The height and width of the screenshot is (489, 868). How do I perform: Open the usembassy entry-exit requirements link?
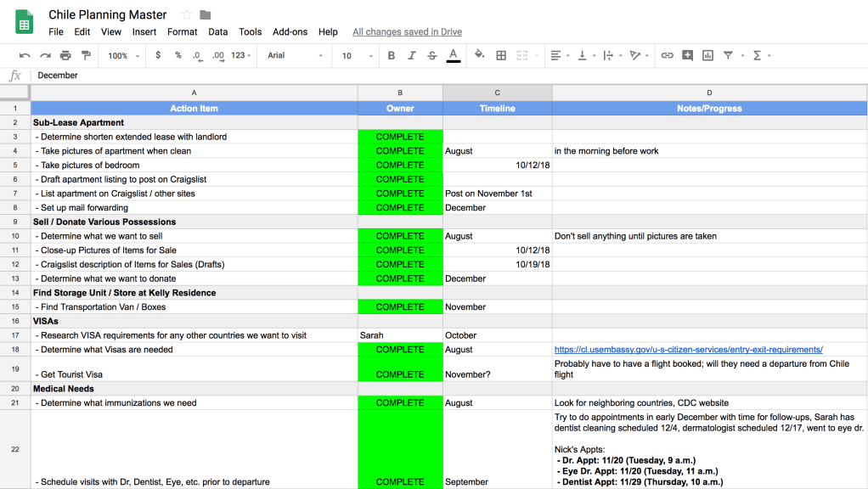point(688,350)
